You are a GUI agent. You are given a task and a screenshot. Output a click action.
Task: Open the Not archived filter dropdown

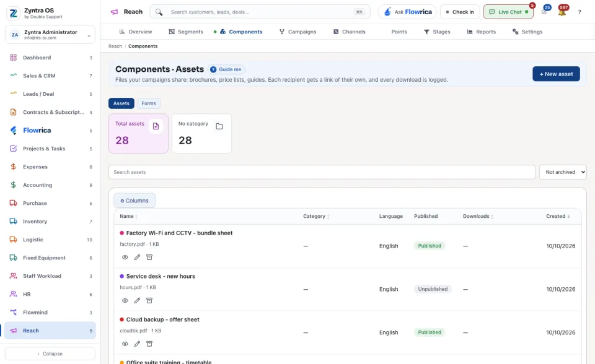pos(563,172)
